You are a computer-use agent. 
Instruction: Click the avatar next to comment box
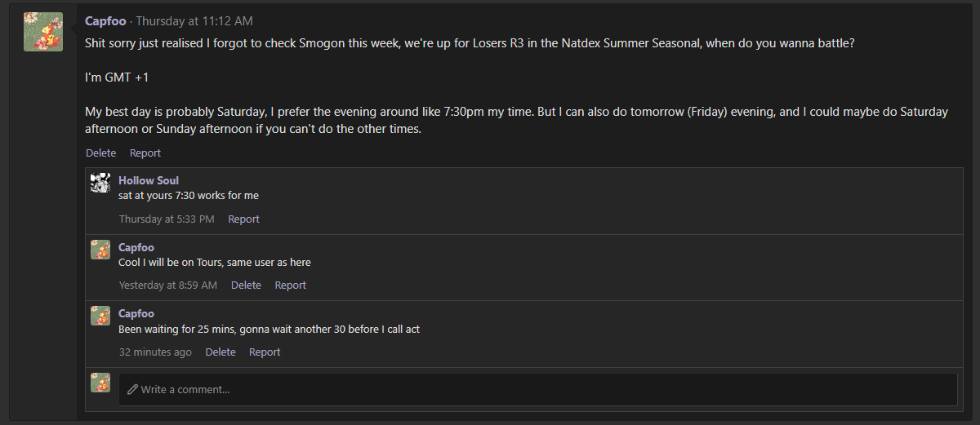click(x=100, y=383)
